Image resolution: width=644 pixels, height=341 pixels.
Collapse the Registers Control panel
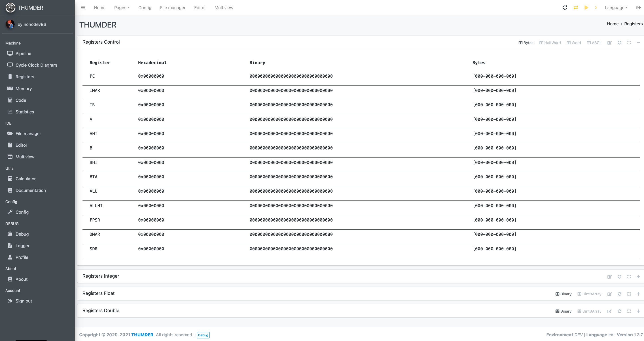pyautogui.click(x=638, y=43)
